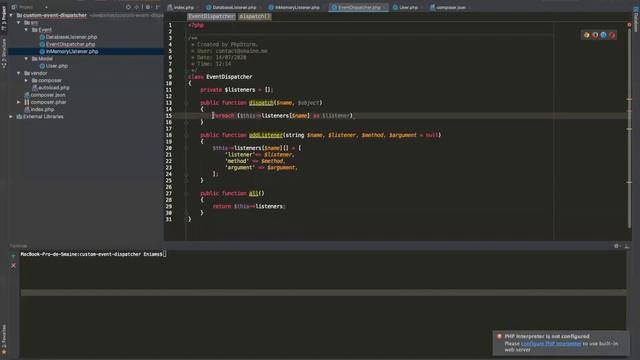Click dispatch() breadcrumb above code

coord(255,16)
